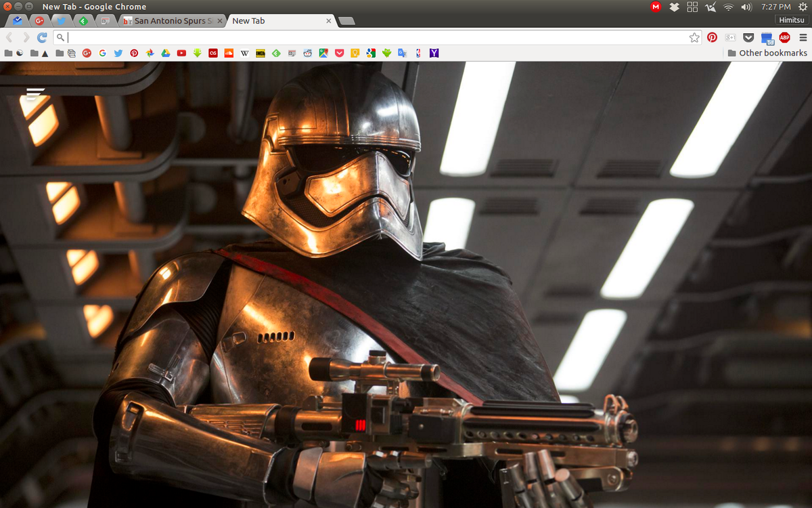Switch to the San Antonio Spurs tab
This screenshot has width=812, height=508.
(174, 21)
